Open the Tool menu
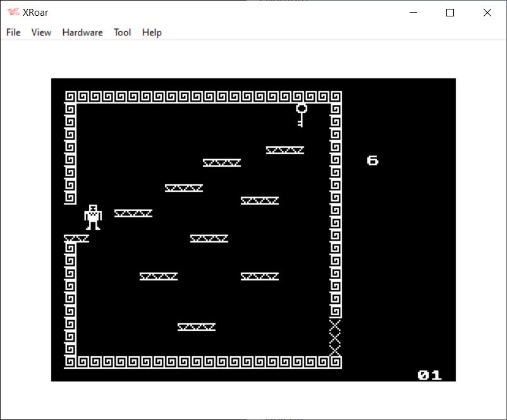 (x=122, y=32)
